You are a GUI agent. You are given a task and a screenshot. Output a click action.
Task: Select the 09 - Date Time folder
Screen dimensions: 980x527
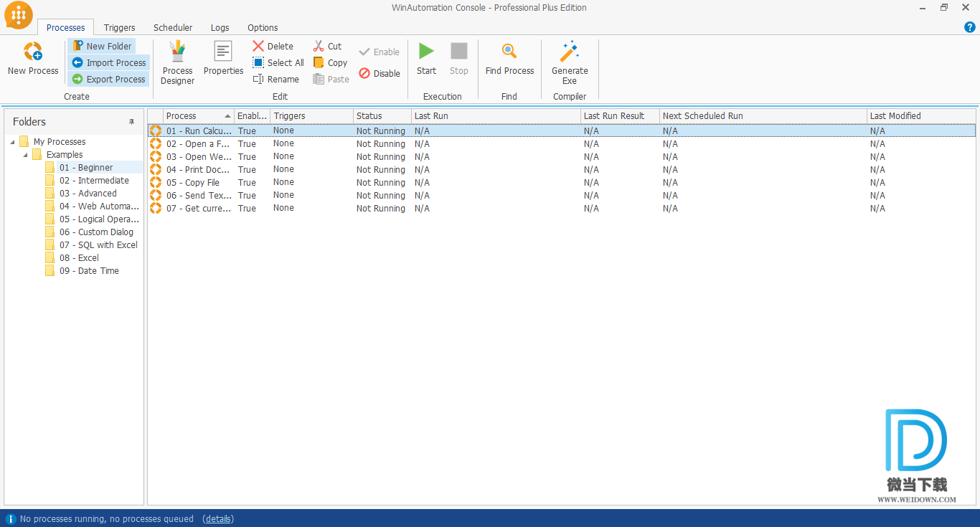pyautogui.click(x=89, y=271)
